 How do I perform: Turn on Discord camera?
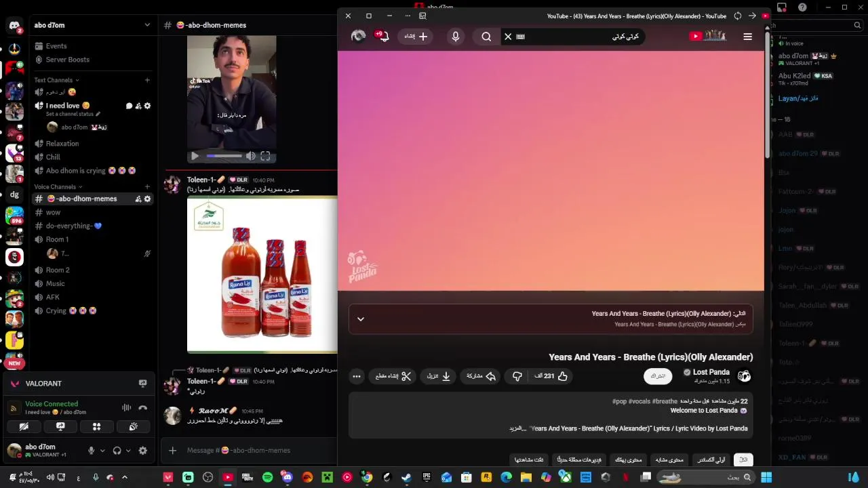coord(24,426)
